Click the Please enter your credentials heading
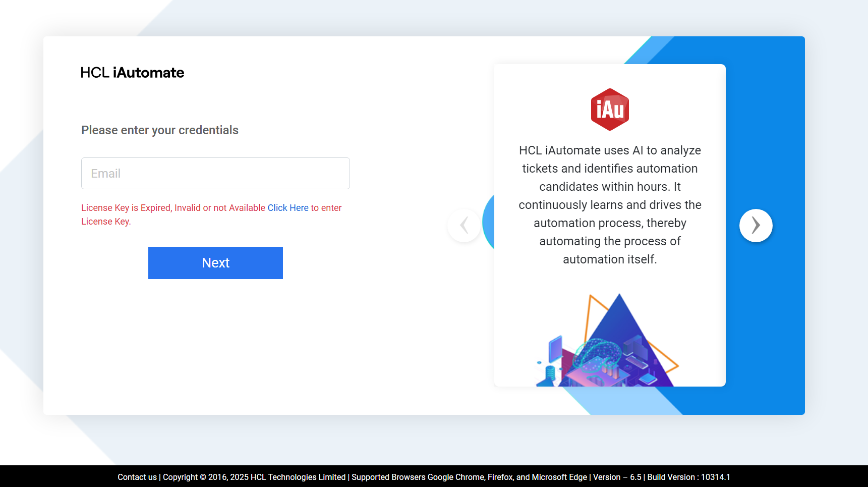This screenshot has height=487, width=868. click(159, 130)
